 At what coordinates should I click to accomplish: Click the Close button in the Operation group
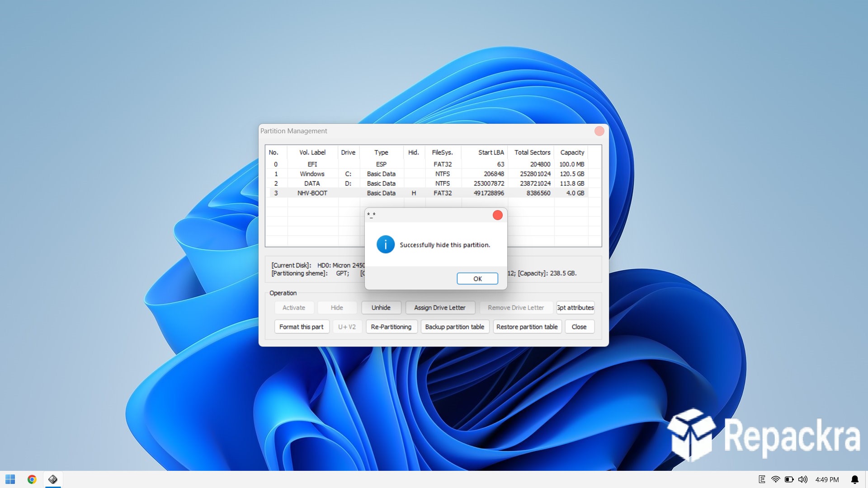579,327
